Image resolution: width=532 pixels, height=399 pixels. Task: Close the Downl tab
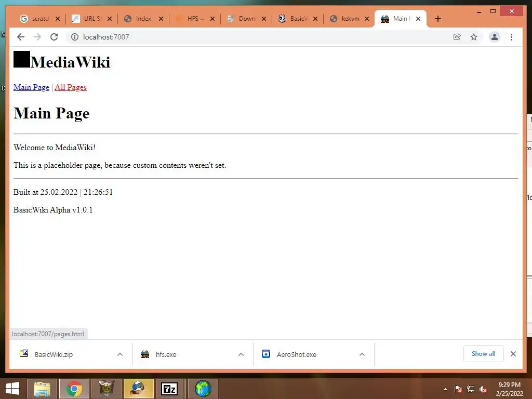[264, 19]
